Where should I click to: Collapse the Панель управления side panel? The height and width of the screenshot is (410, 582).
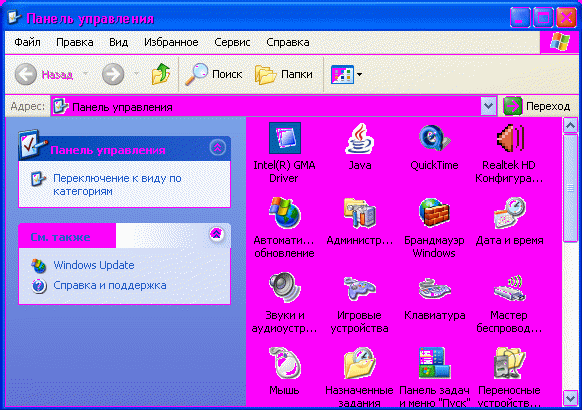coord(218,148)
